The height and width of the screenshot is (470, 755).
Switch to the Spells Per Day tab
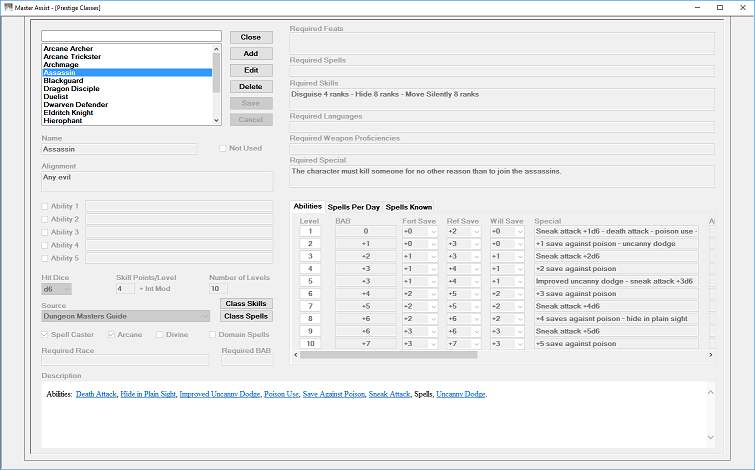pyautogui.click(x=354, y=207)
